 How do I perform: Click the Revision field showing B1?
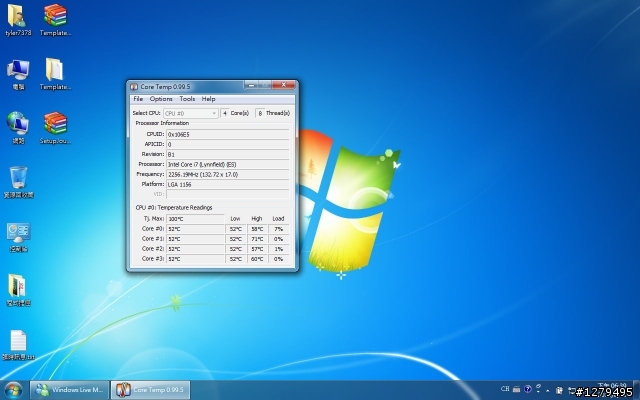pos(228,154)
